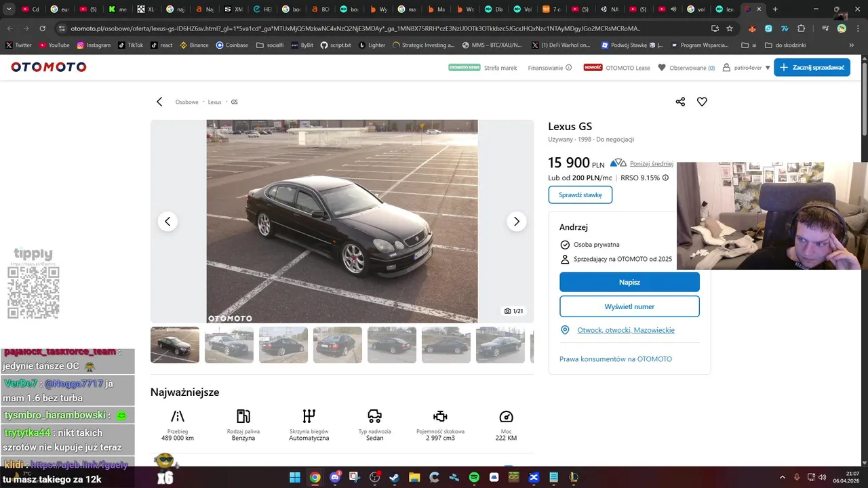Select fourth car thumbnail
The image size is (868, 488).
(338, 345)
